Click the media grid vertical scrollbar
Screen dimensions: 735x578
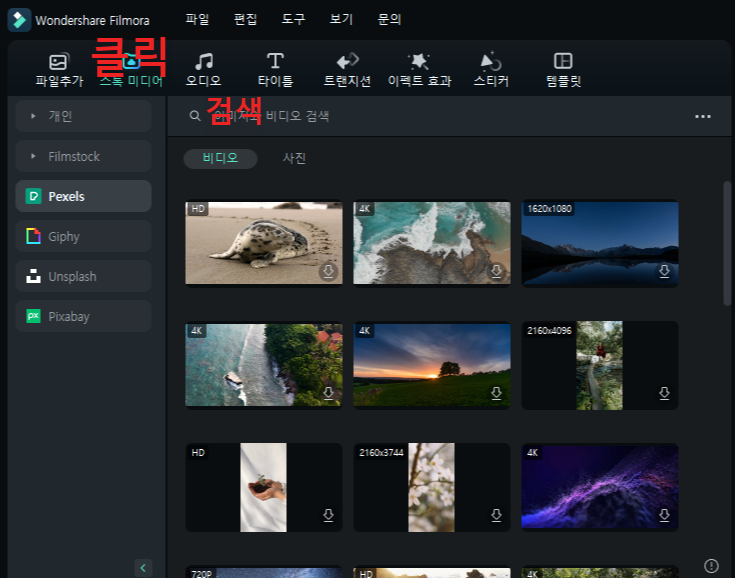tap(727, 244)
